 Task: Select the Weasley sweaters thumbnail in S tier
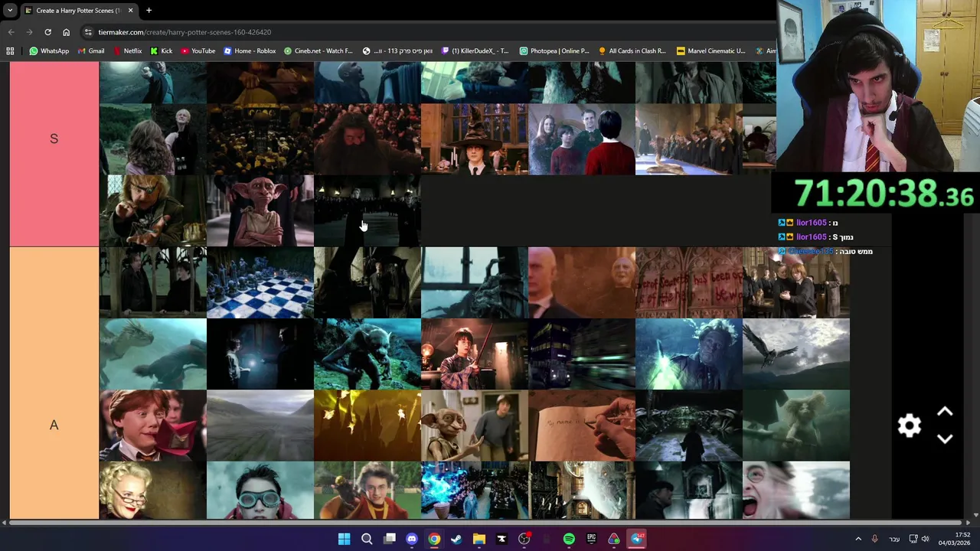[x=582, y=139]
